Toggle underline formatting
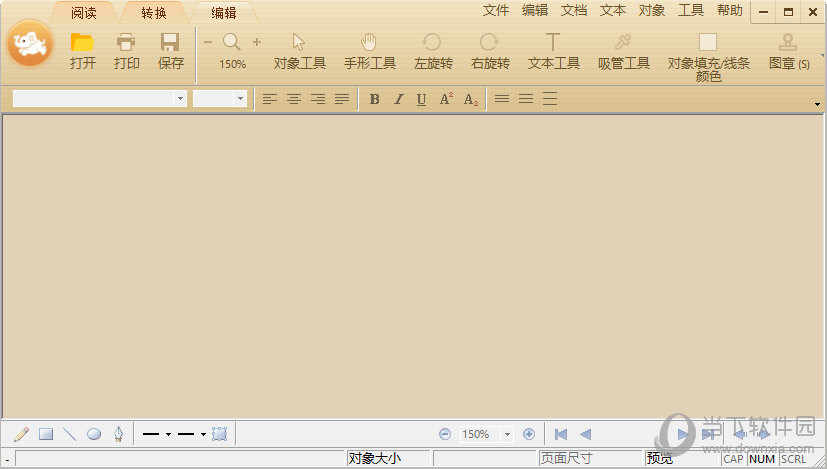Viewport: 827px width, 469px height. [x=421, y=99]
